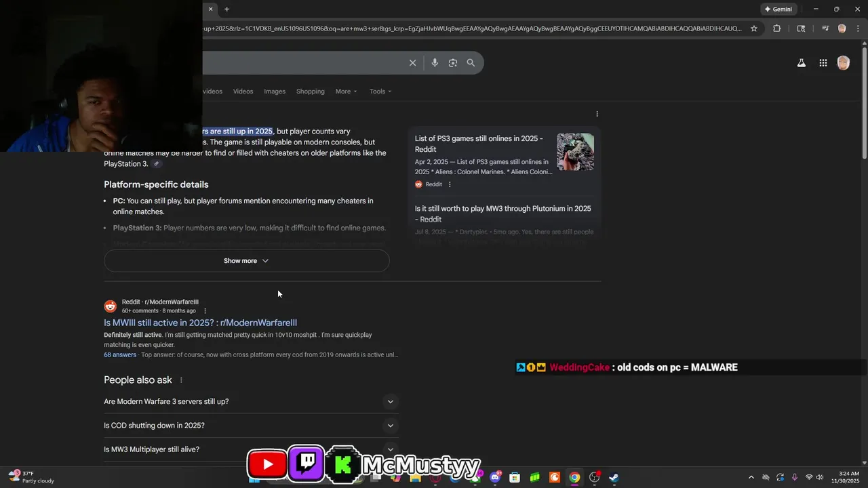The width and height of the screenshot is (868, 488).
Task: Click the magnifier search button
Action: click(471, 62)
